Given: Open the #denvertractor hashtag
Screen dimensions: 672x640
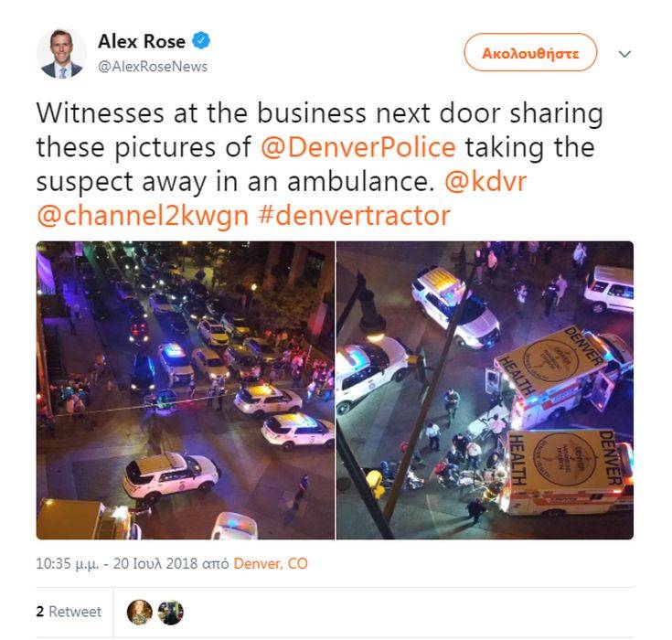Looking at the screenshot, I should 354,215.
